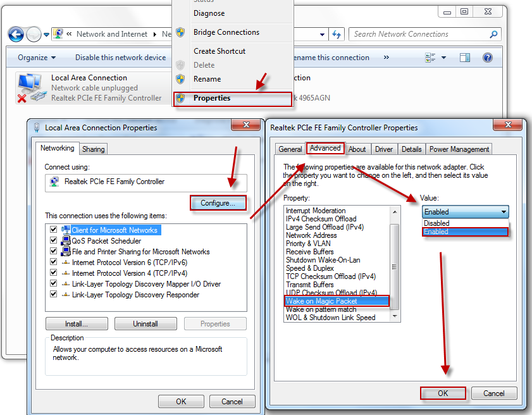This screenshot has width=532, height=415.
Task: Click the Client for Microsoft Networks icon
Action: click(66, 230)
